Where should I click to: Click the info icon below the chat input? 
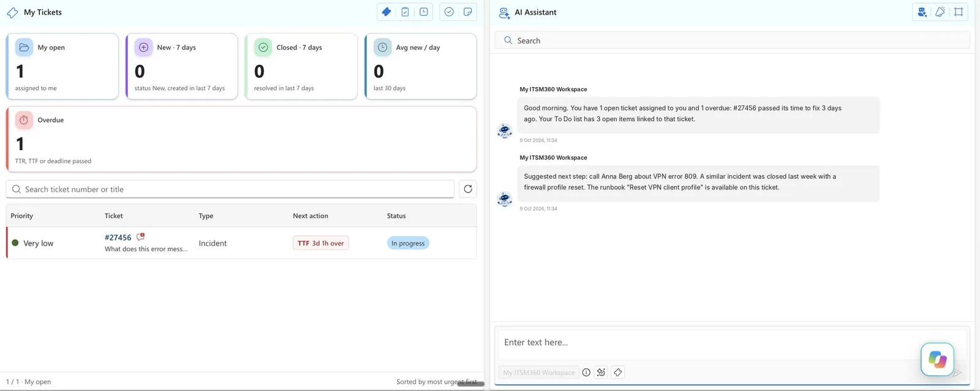tap(586, 372)
